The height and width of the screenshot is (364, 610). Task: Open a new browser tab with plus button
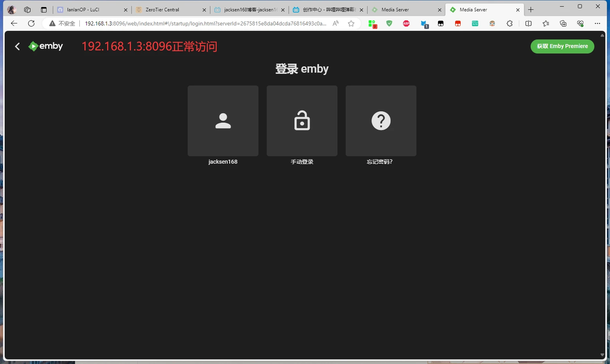(x=531, y=10)
